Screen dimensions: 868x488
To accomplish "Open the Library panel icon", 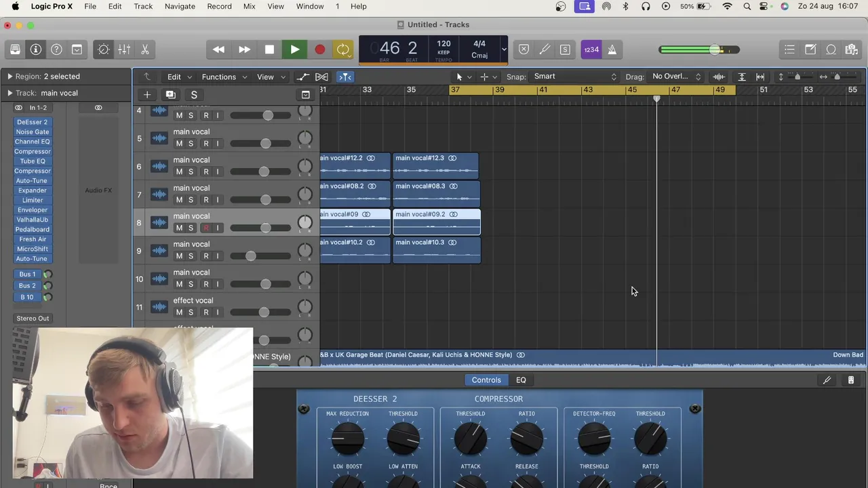I will [15, 49].
